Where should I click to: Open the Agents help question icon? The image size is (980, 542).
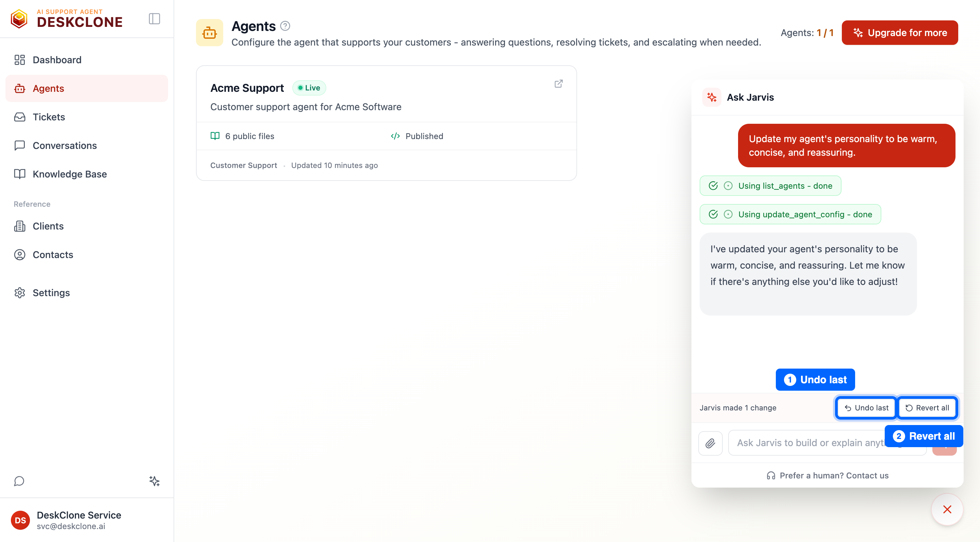pos(285,26)
